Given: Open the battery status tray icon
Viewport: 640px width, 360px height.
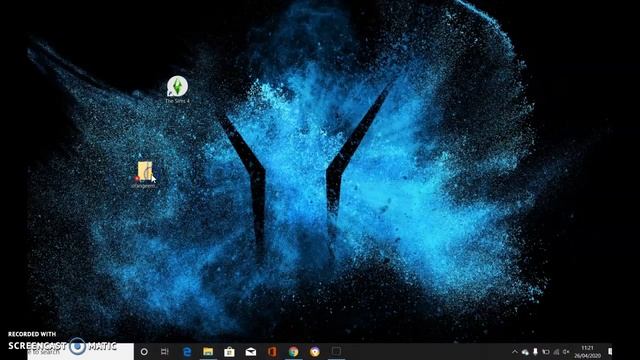Looking at the screenshot, I should [x=546, y=351].
